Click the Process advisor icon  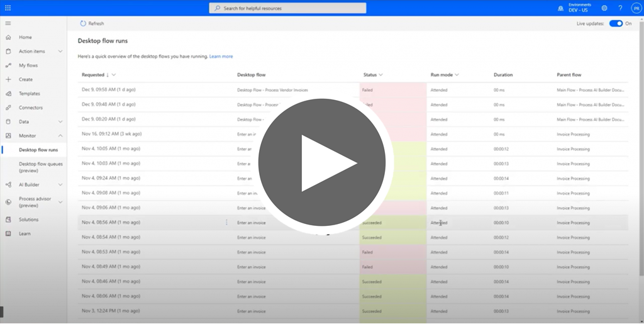pos(8,202)
